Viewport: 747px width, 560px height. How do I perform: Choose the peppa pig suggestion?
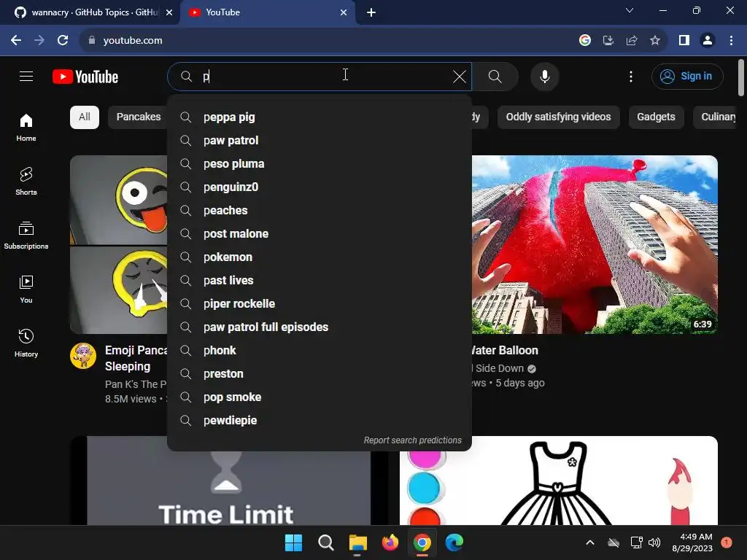click(x=320, y=117)
